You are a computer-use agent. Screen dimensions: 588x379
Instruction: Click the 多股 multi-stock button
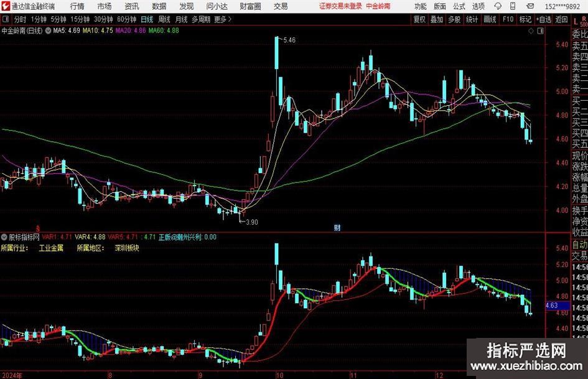454,19
